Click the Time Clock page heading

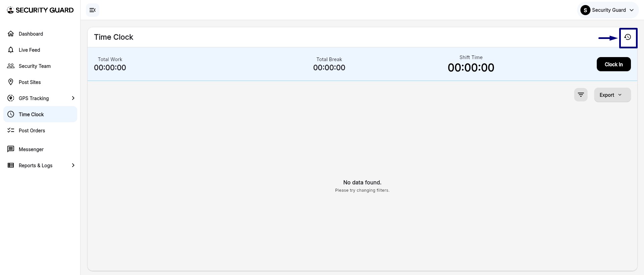click(x=113, y=37)
